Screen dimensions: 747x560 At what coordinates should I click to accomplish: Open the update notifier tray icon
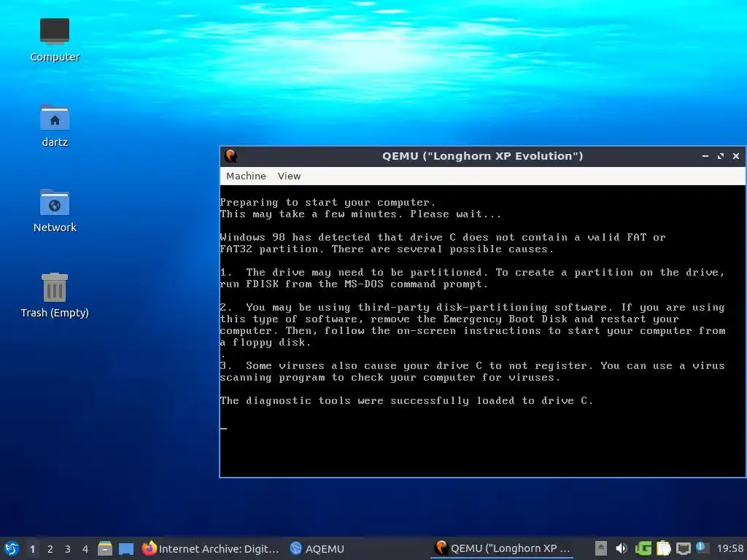click(x=701, y=548)
